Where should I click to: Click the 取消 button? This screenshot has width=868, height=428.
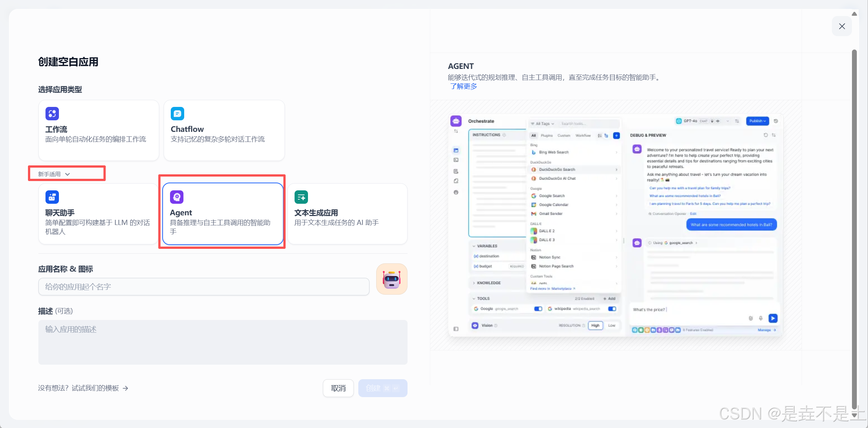coord(338,388)
